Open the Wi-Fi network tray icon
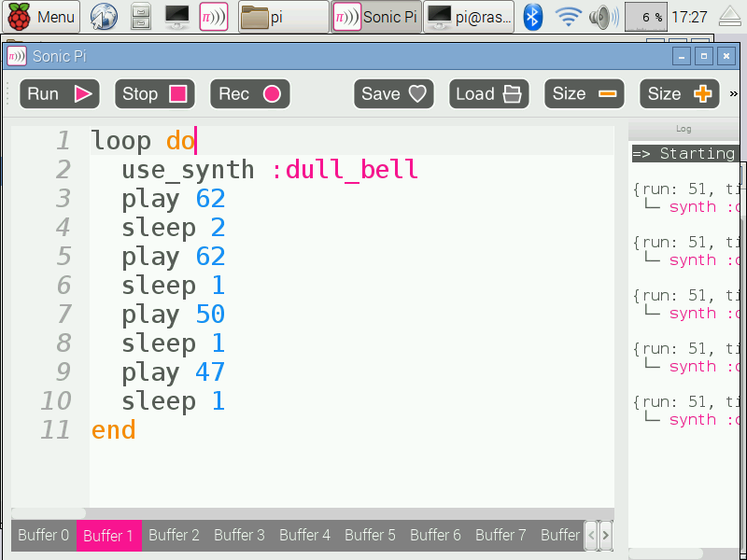This screenshot has height=560, width=747. point(568,17)
